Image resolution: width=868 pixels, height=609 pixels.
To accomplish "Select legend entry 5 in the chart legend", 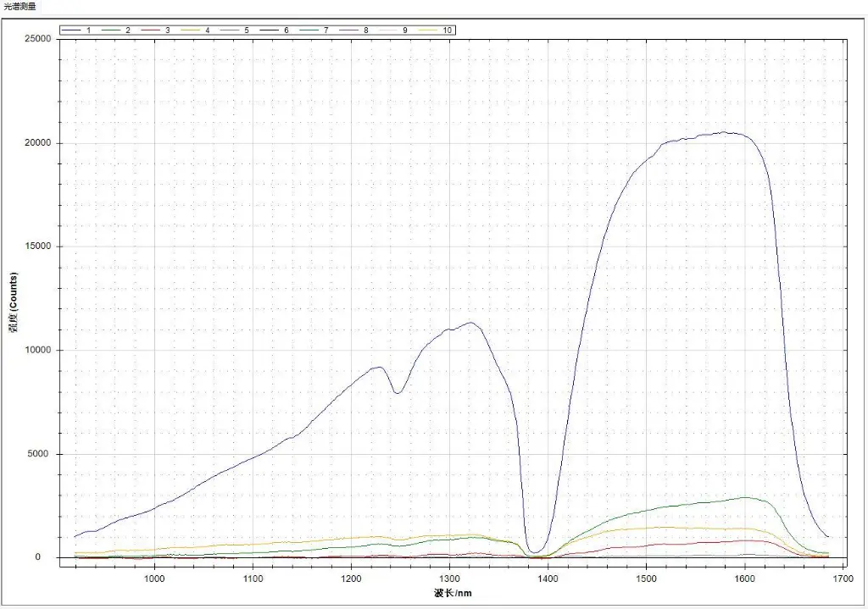I will click(x=236, y=30).
